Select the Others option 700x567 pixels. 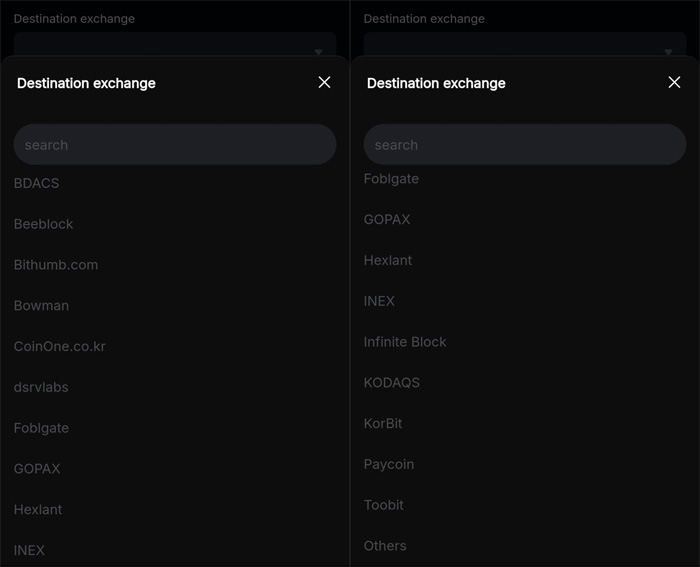pos(385,546)
